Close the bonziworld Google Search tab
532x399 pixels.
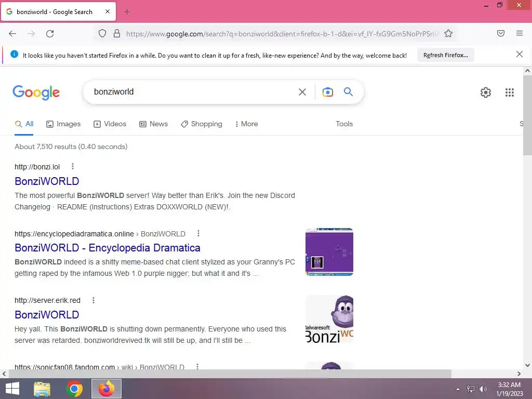coord(108,11)
